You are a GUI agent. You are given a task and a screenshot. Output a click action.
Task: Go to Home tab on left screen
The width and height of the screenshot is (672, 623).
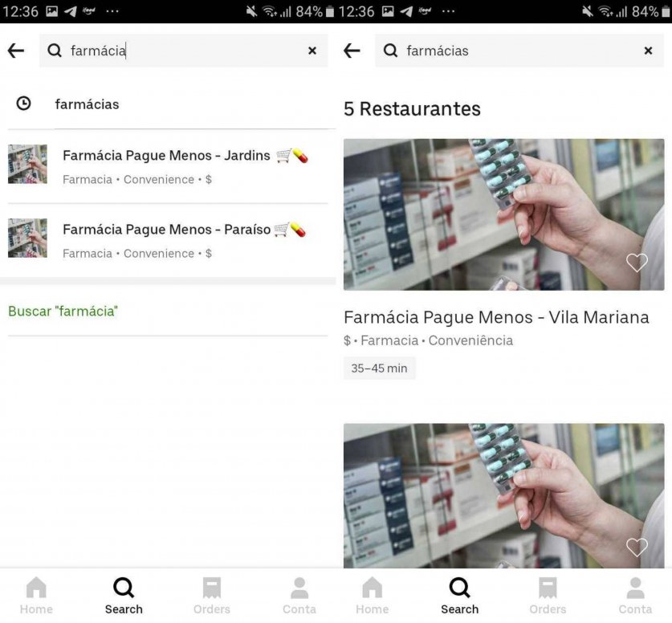[x=36, y=596]
